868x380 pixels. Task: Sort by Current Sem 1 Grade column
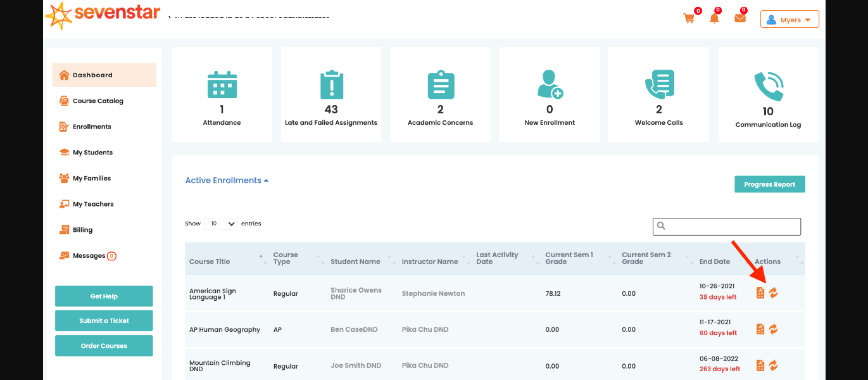click(579, 258)
